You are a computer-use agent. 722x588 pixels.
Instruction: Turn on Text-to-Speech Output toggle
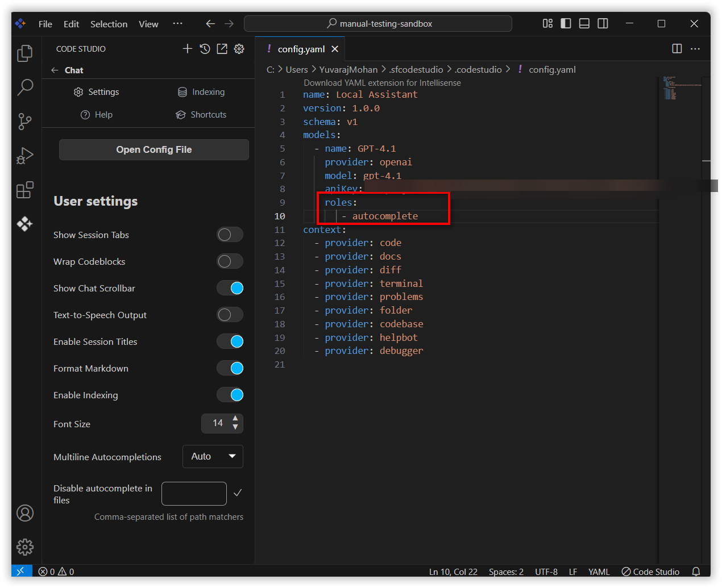click(230, 315)
